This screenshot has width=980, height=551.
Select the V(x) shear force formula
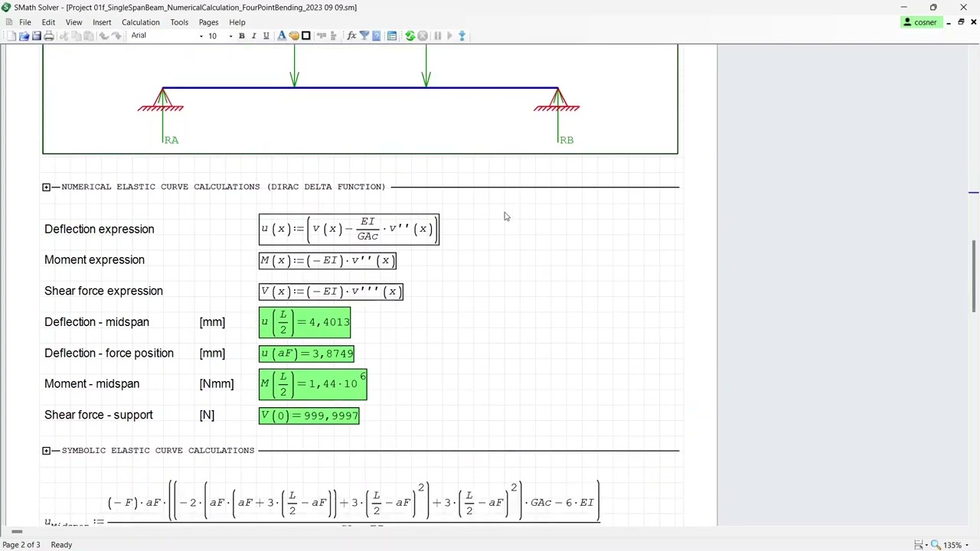click(x=331, y=292)
